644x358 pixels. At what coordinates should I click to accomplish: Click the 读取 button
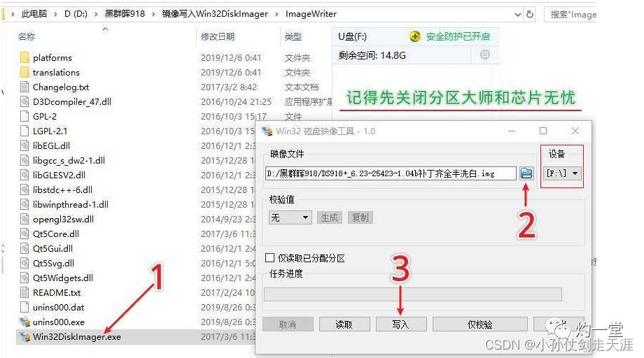344,324
